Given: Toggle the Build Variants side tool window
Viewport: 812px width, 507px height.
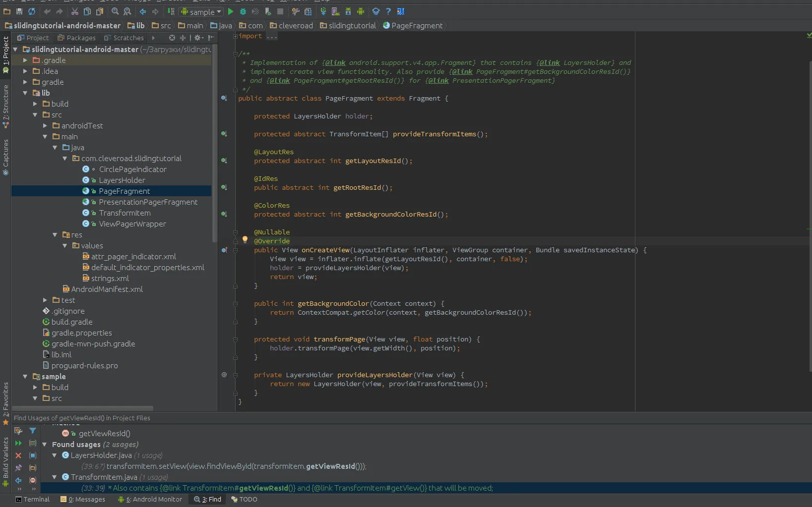Looking at the screenshot, I should coord(5,462).
